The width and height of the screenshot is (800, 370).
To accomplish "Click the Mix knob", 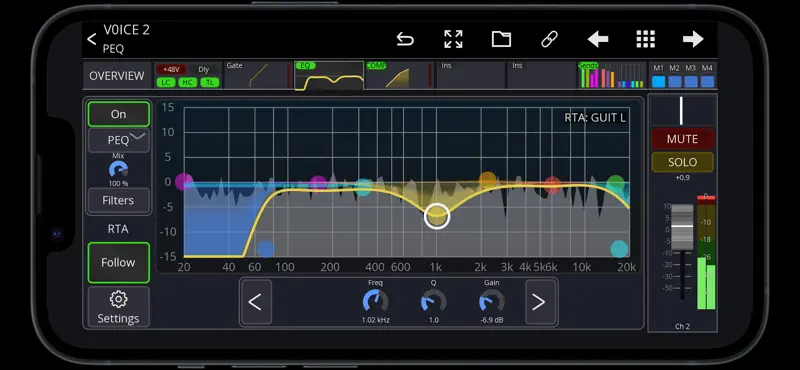I will (118, 170).
